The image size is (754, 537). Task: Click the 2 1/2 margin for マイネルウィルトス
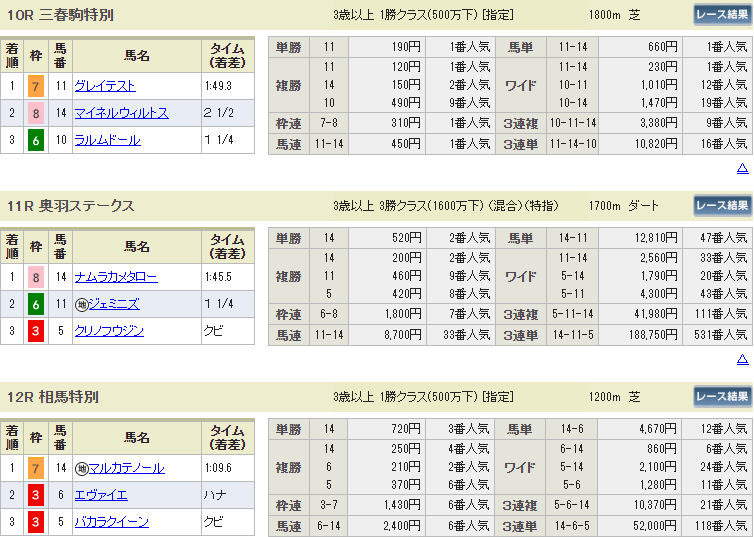[219, 113]
